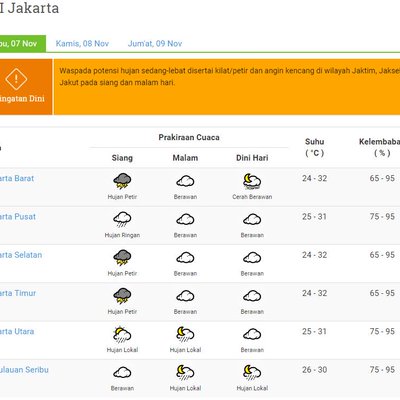Click the Peringatan Dini label
Screen dimensions: 400x400
click(x=22, y=99)
